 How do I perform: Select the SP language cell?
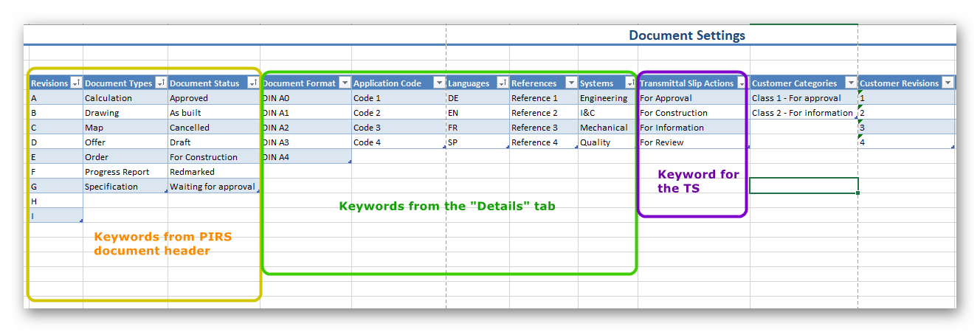(x=477, y=142)
